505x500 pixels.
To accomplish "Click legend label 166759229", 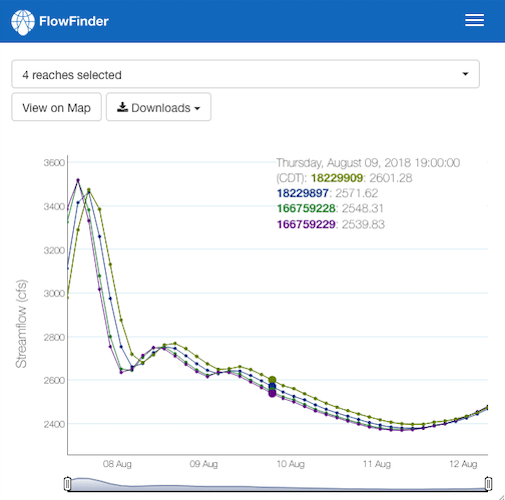I will (306, 224).
